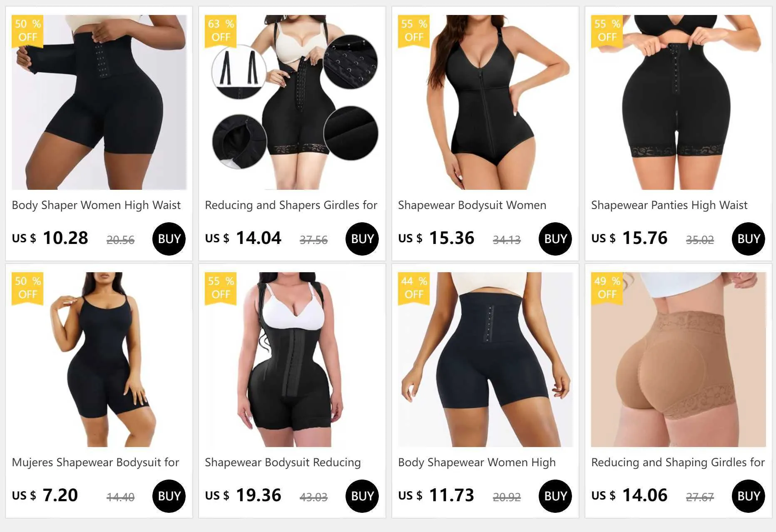Image resolution: width=776 pixels, height=532 pixels.
Task: Click BUY for the $10.28 body shaper
Action: coord(169,239)
